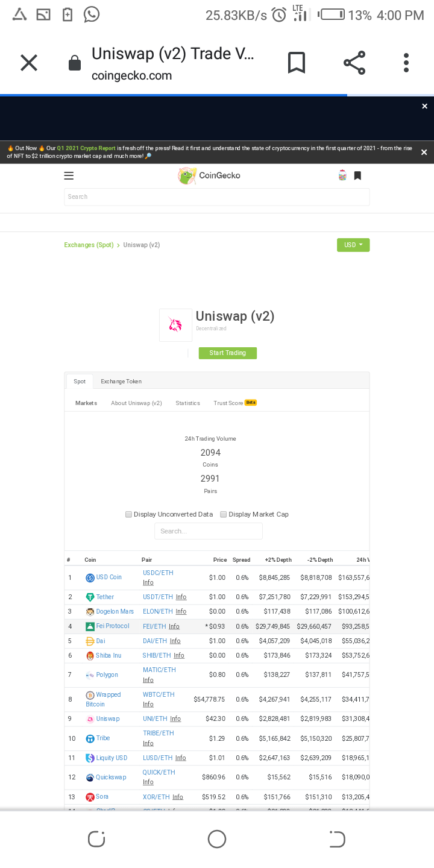Screen dimensions: 434x868
Task: Open CoinGecko portfolio bookmark icon
Action: (x=357, y=175)
